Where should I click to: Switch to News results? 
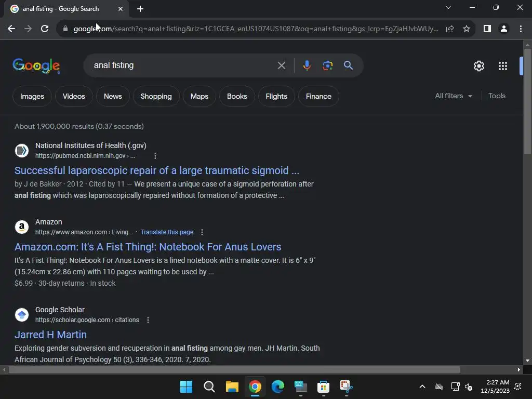click(x=113, y=96)
